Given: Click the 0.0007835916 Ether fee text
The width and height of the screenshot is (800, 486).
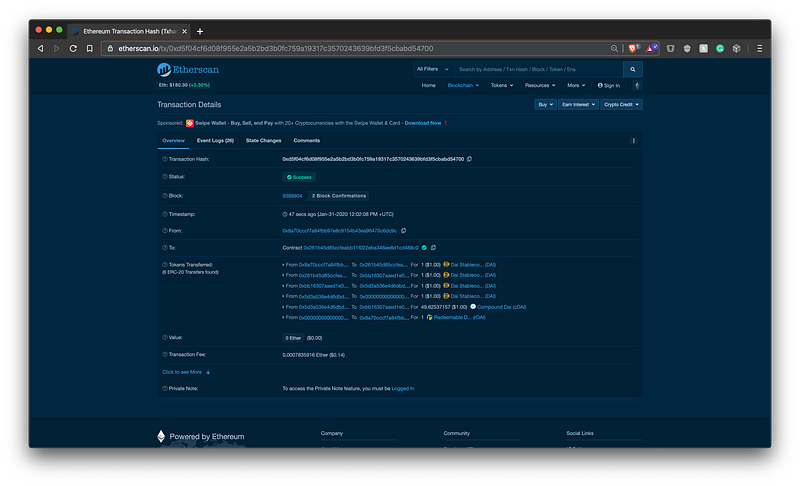Looking at the screenshot, I should tap(313, 355).
